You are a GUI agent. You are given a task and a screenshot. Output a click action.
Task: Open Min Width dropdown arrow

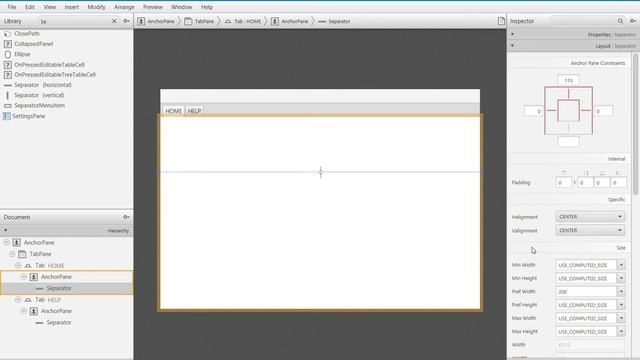[621, 265]
